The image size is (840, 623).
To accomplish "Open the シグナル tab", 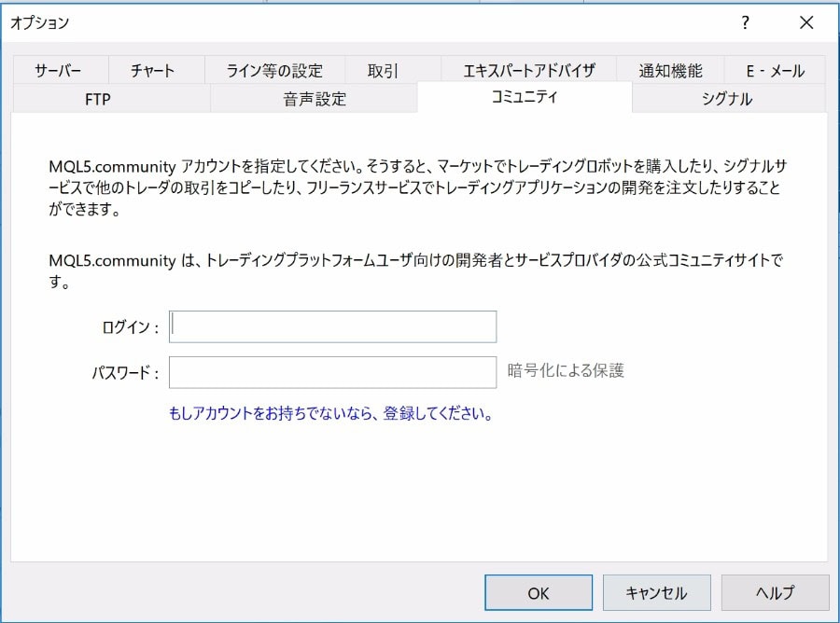I will tap(729, 99).
